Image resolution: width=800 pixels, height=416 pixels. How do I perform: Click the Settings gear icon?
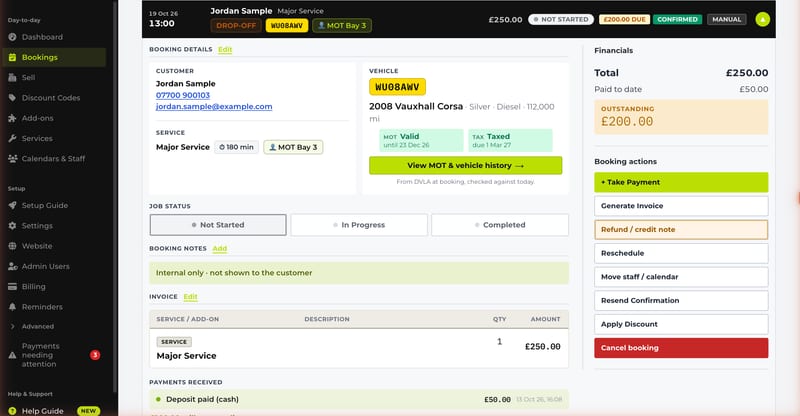coord(13,226)
